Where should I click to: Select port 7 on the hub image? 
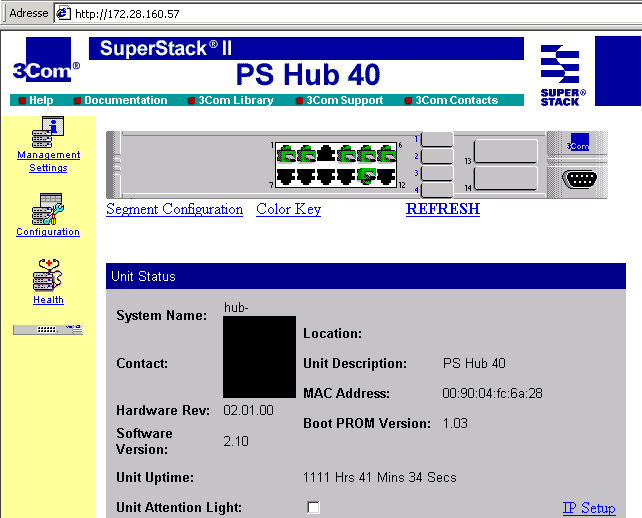[287, 176]
